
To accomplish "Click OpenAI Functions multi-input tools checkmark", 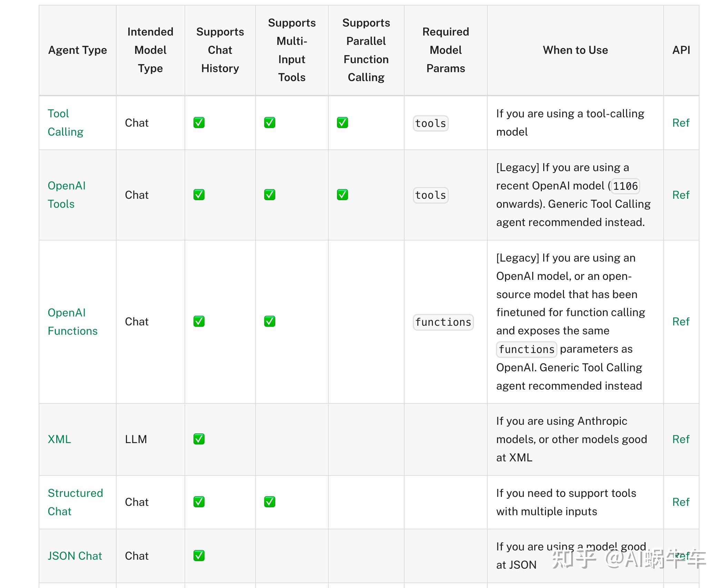I will [269, 322].
